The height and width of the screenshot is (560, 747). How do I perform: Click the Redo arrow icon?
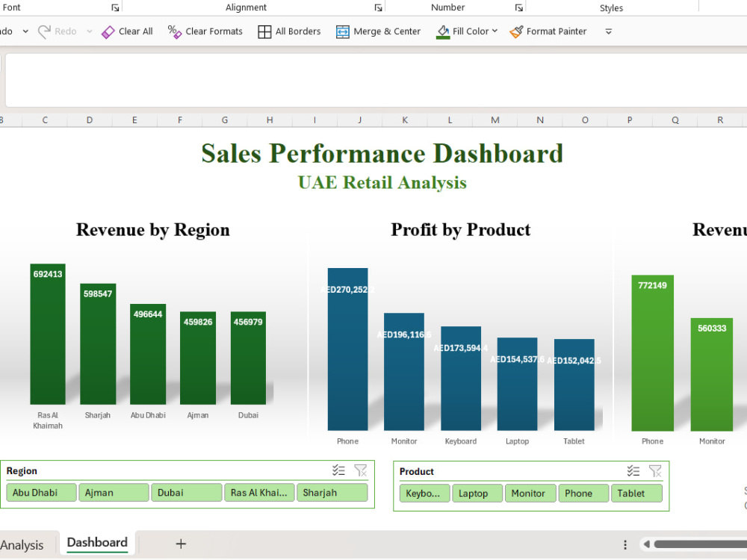pos(44,31)
